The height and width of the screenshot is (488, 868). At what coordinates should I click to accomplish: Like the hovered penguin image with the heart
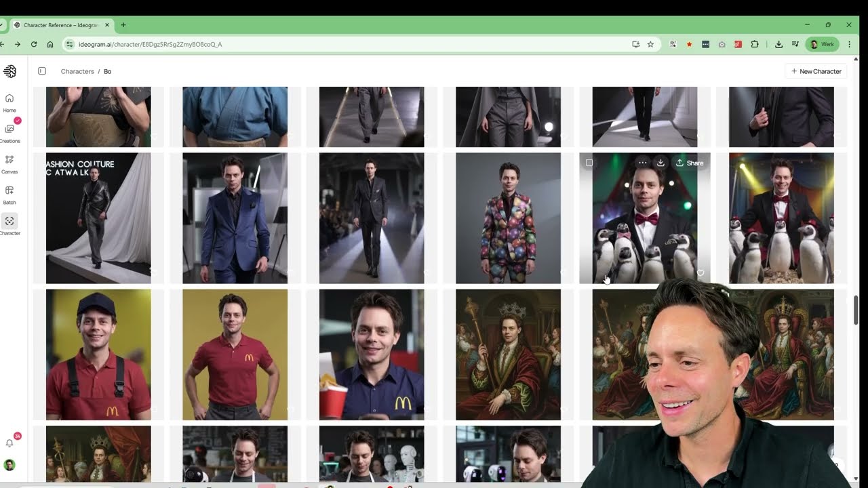pyautogui.click(x=701, y=273)
